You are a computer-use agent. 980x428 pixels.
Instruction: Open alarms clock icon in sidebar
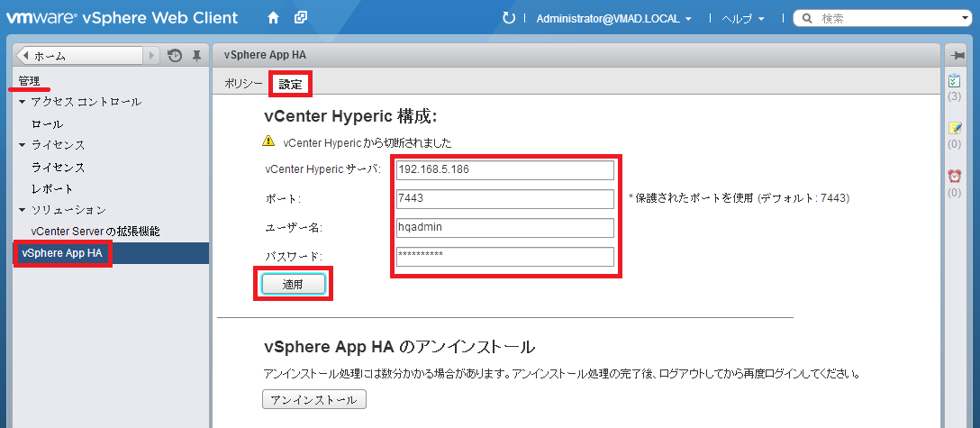[955, 177]
